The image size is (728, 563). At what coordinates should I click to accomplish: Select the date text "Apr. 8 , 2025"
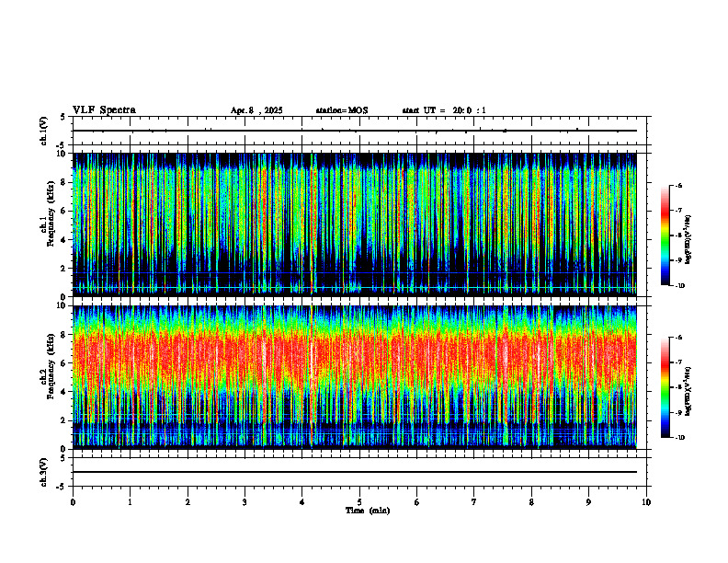click(256, 110)
